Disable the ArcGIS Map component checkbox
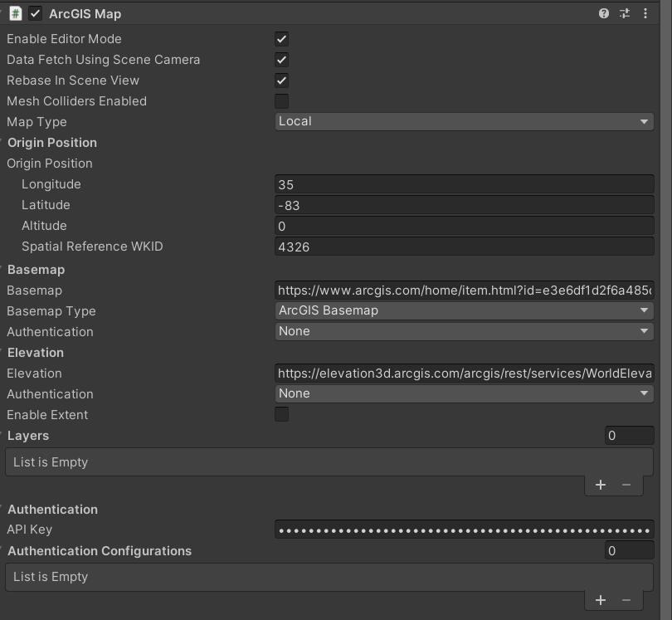672x620 pixels. 35,14
